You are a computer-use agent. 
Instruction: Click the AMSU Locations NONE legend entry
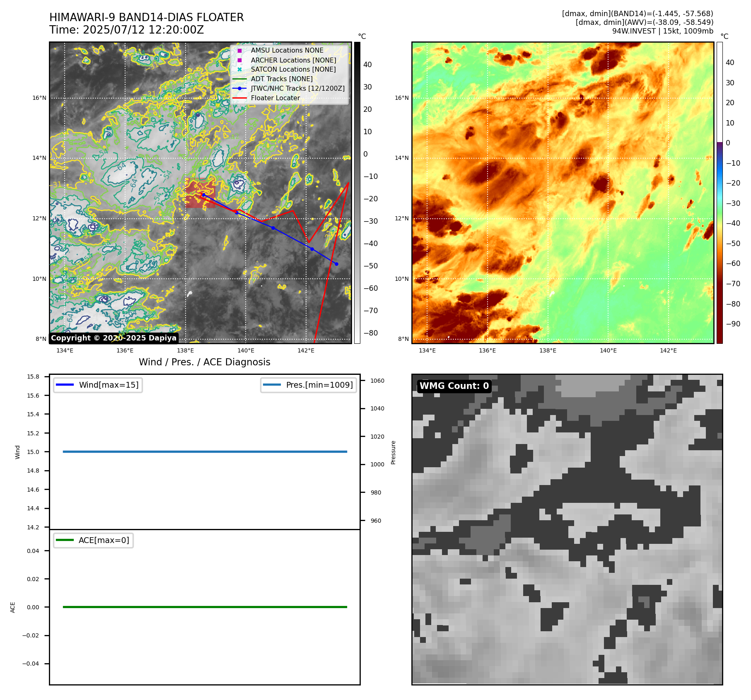(287, 50)
